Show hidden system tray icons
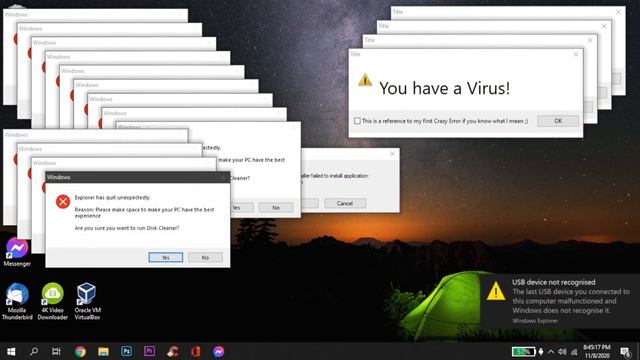 (x=551, y=351)
